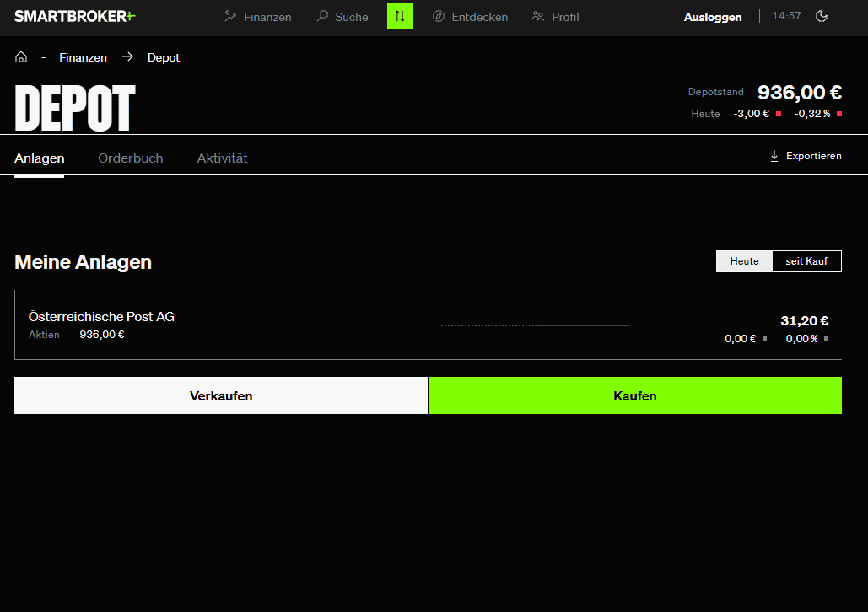
Task: Open Profil in top navigation
Action: pyautogui.click(x=555, y=17)
